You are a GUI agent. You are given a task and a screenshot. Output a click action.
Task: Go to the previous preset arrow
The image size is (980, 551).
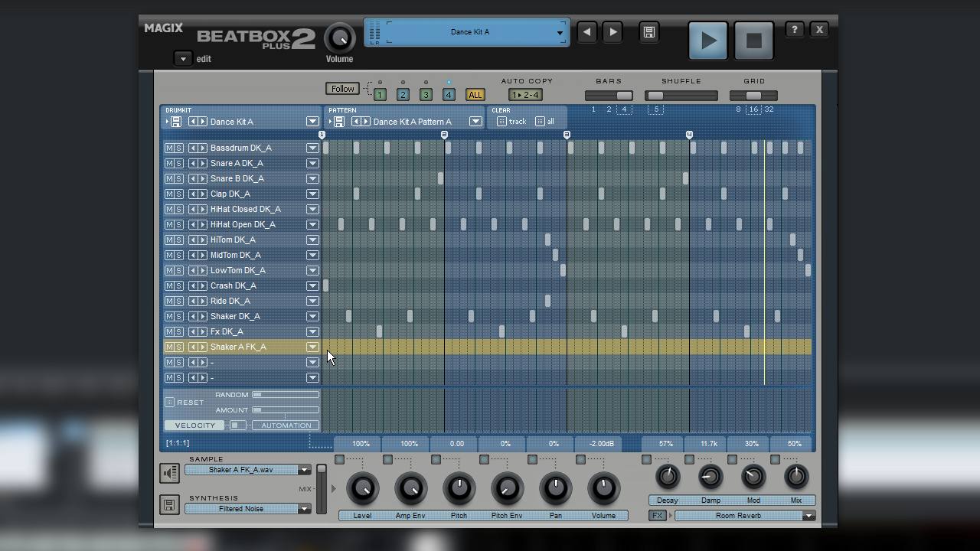[x=586, y=32]
